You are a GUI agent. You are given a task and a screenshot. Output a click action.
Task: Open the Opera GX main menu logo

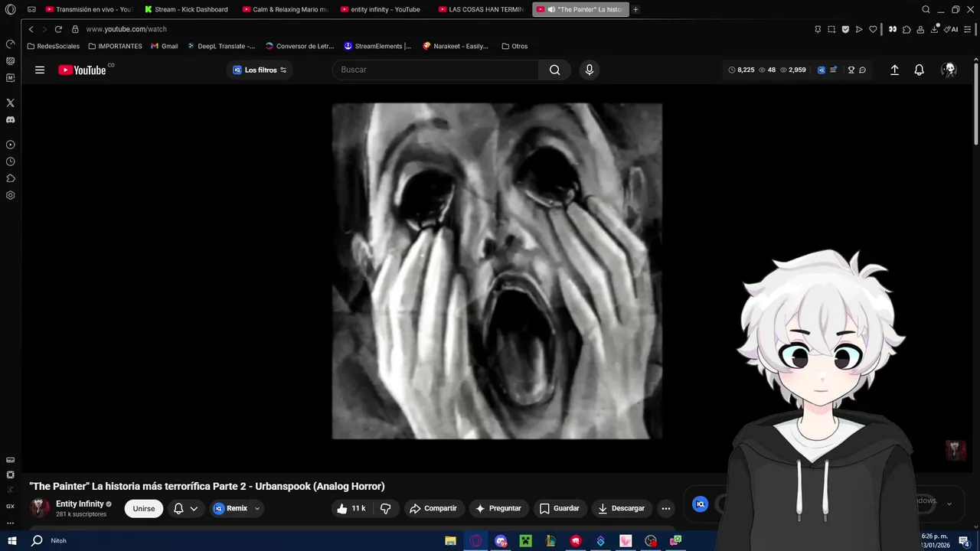pos(10,10)
